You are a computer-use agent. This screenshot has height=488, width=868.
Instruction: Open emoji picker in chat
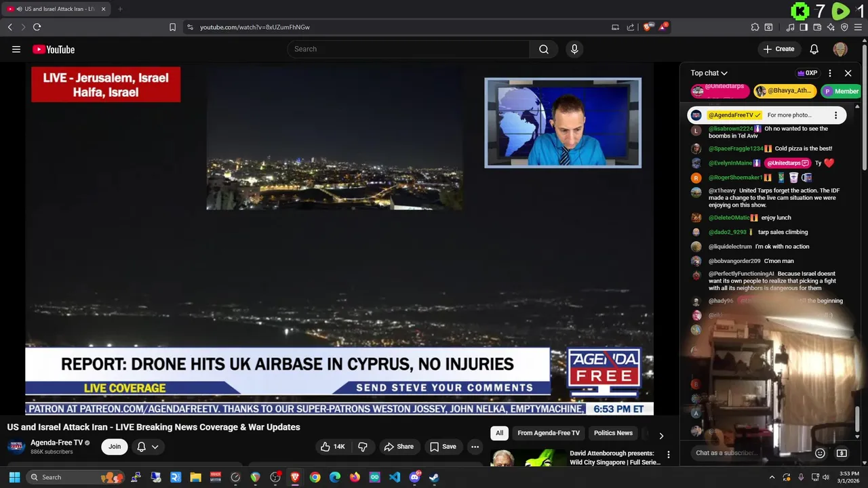[820, 453]
